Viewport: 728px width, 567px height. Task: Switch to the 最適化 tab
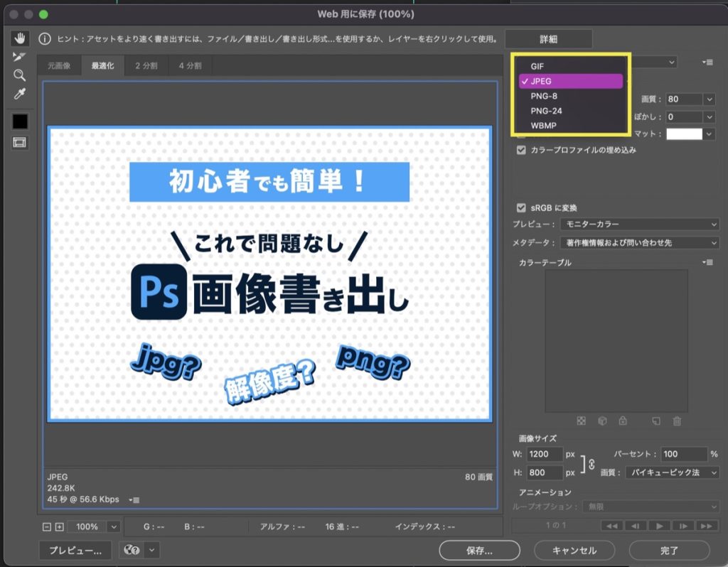click(102, 66)
